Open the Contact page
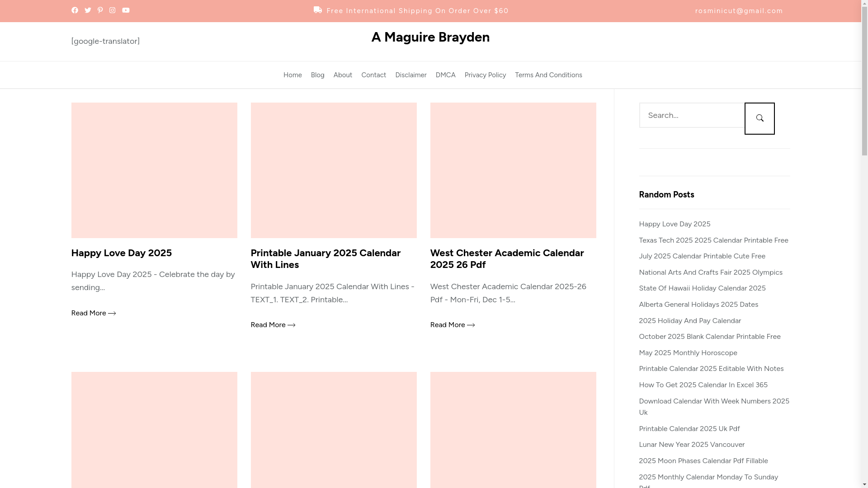This screenshot has height=488, width=868. point(373,75)
